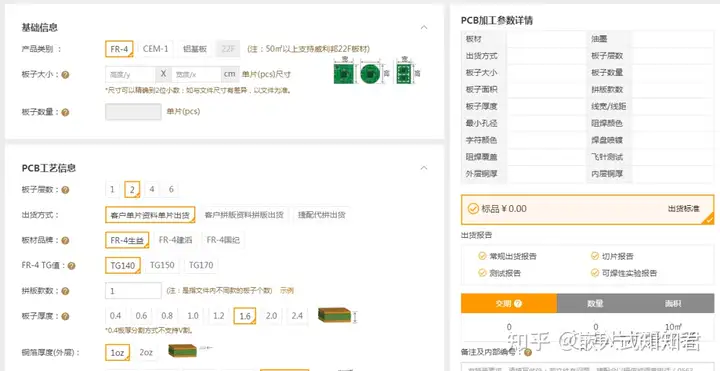The width and height of the screenshot is (720, 371).
Task: Click the help icon on the 交期 tab
Action: pyautogui.click(x=518, y=304)
